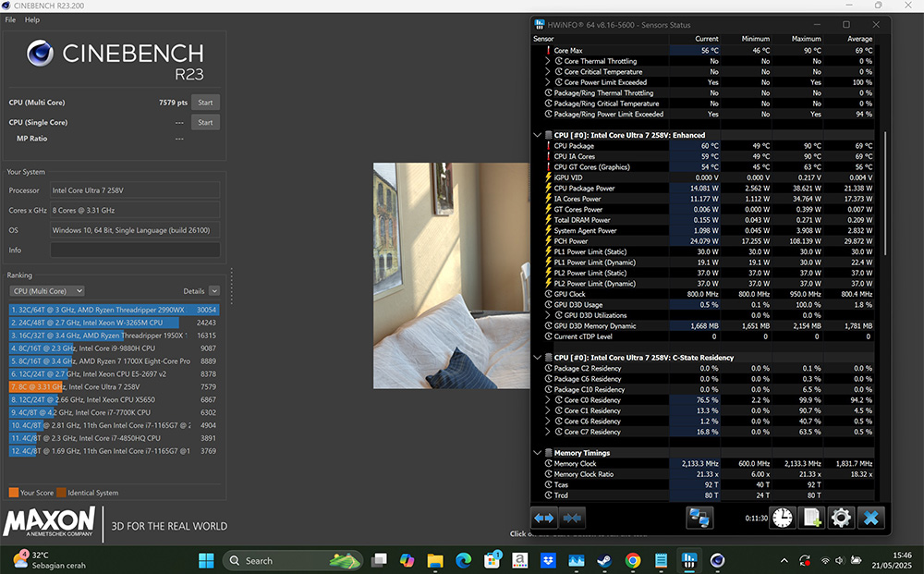Click the taskbar Search box
Screen dimensions: 924x574
coord(292,560)
